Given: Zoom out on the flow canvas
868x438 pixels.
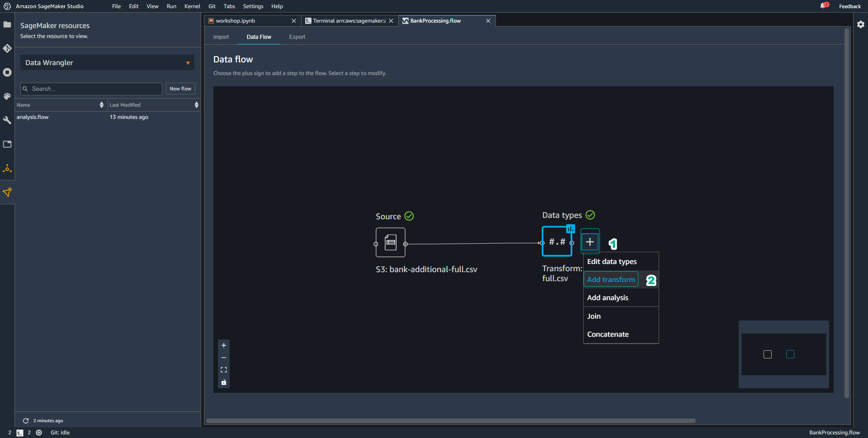Looking at the screenshot, I should [x=224, y=358].
